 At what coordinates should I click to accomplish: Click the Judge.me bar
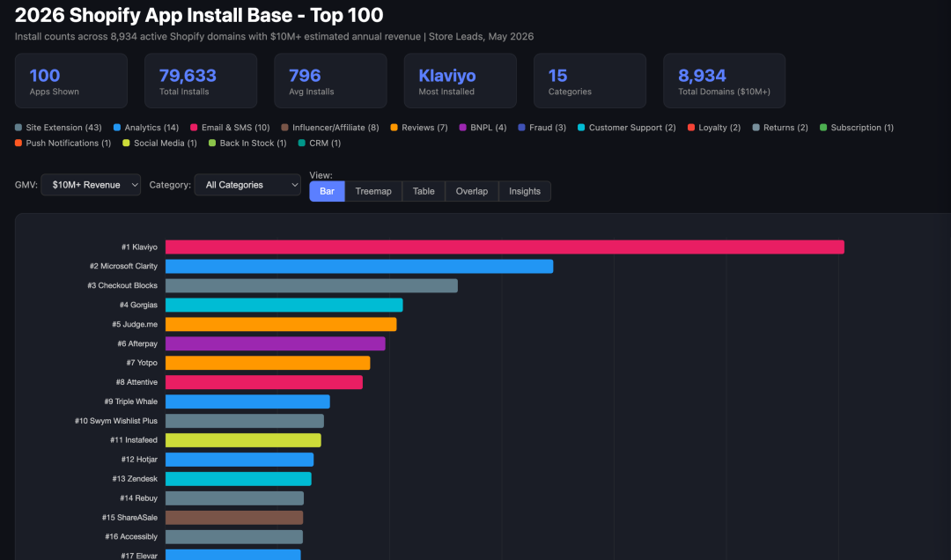click(281, 325)
